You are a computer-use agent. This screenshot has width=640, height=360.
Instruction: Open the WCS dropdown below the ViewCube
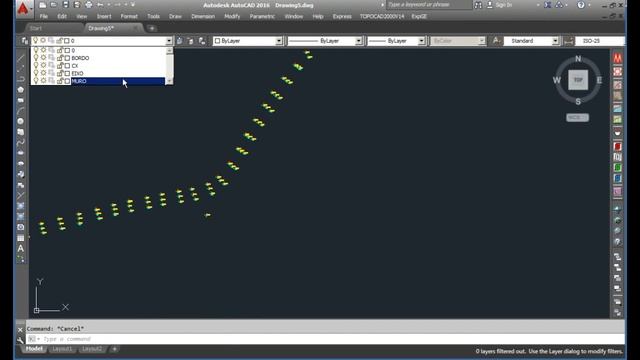point(577,118)
